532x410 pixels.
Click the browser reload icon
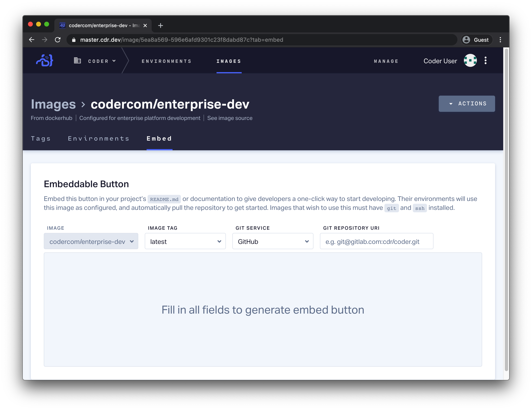pyautogui.click(x=58, y=40)
